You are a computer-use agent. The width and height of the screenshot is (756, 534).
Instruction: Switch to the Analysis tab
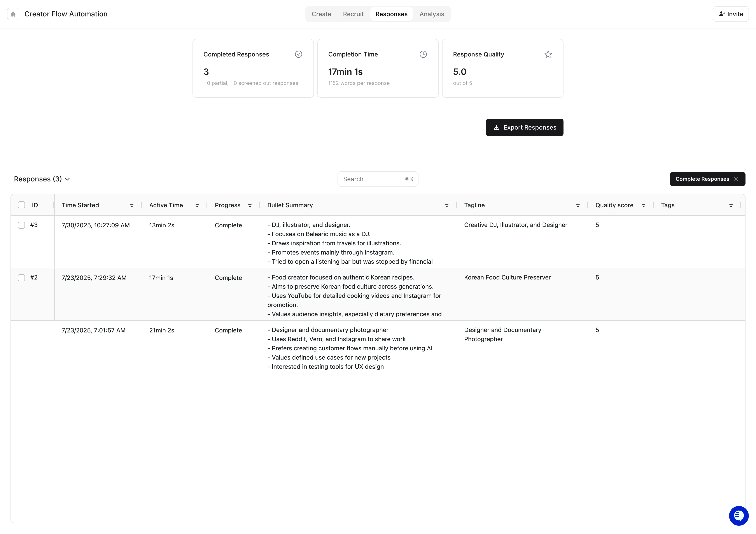431,14
